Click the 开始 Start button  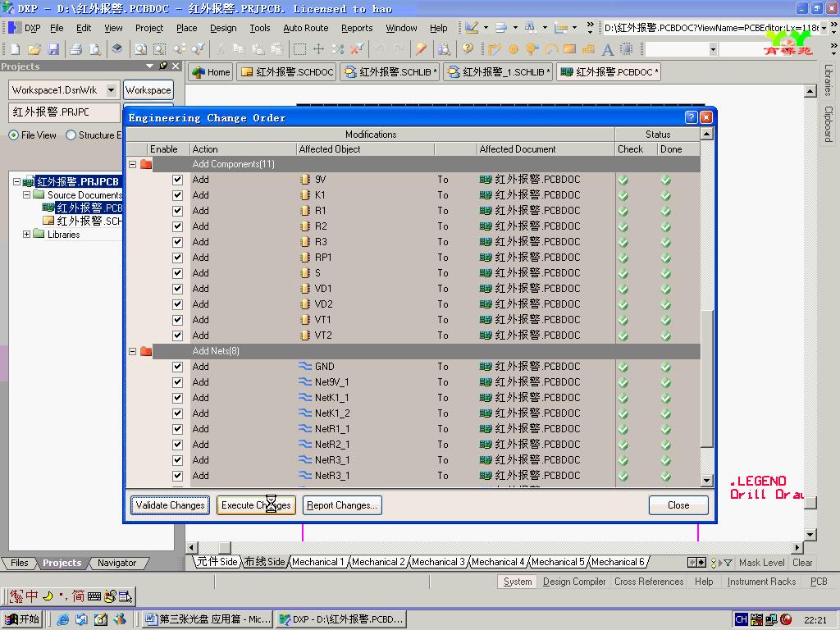click(21, 619)
